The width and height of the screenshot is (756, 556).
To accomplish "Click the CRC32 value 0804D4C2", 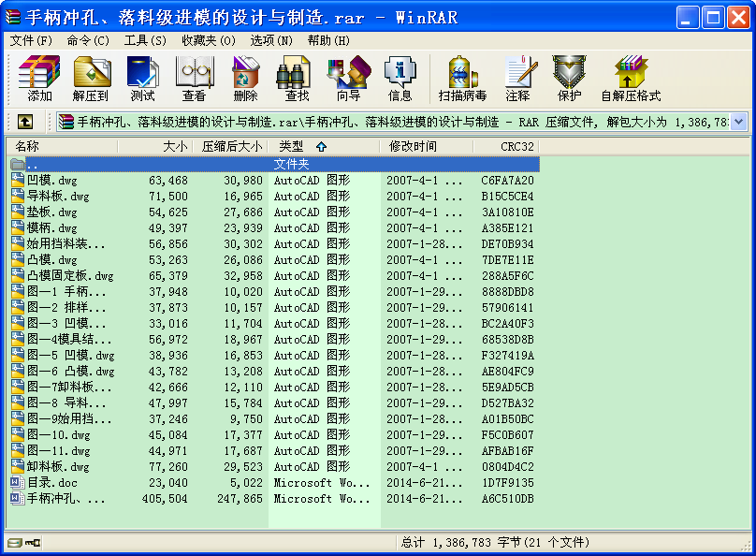I will [x=507, y=467].
